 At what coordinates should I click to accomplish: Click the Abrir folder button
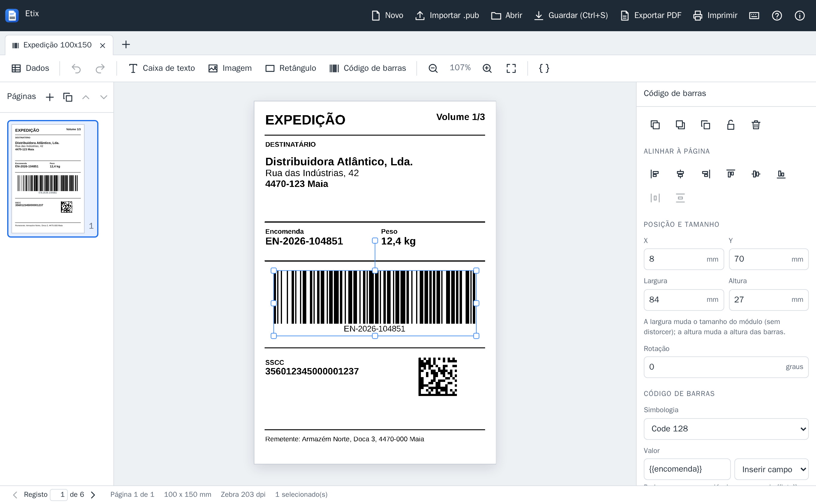coord(507,15)
